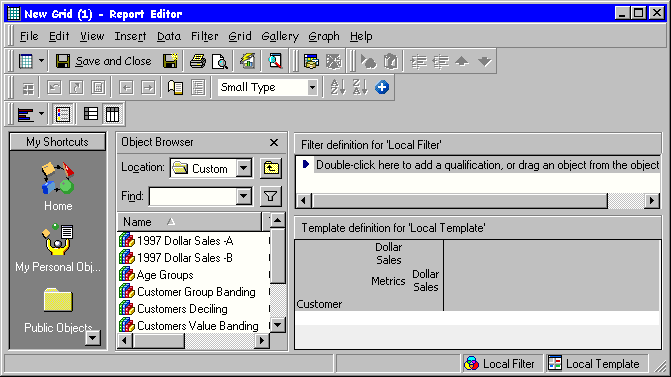Click the Print icon

[x=198, y=61]
